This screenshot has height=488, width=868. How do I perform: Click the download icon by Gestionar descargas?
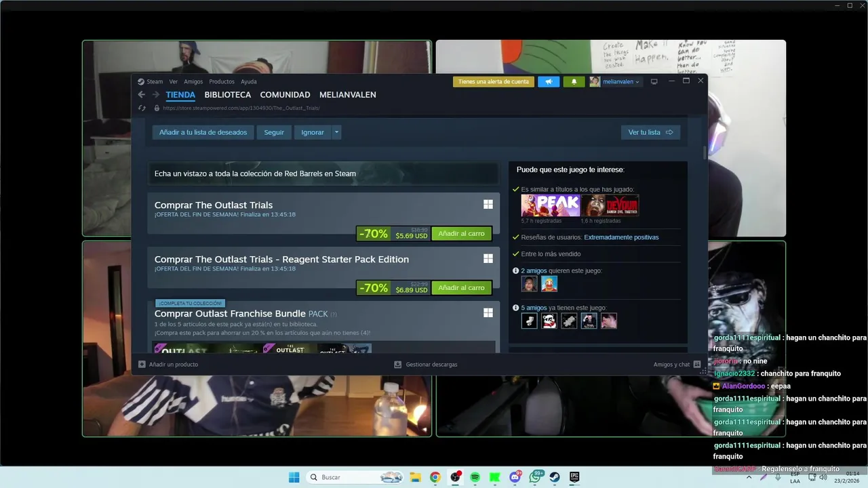pyautogui.click(x=398, y=364)
